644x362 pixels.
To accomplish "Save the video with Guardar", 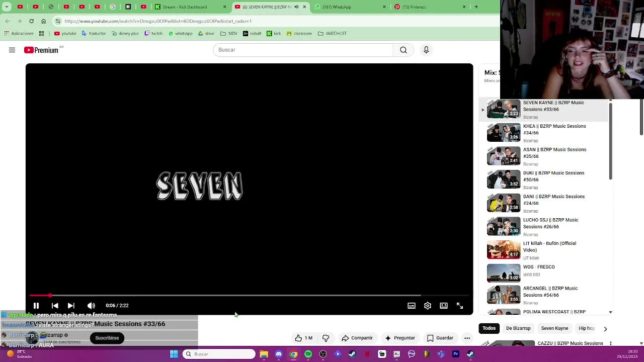I will (440, 338).
